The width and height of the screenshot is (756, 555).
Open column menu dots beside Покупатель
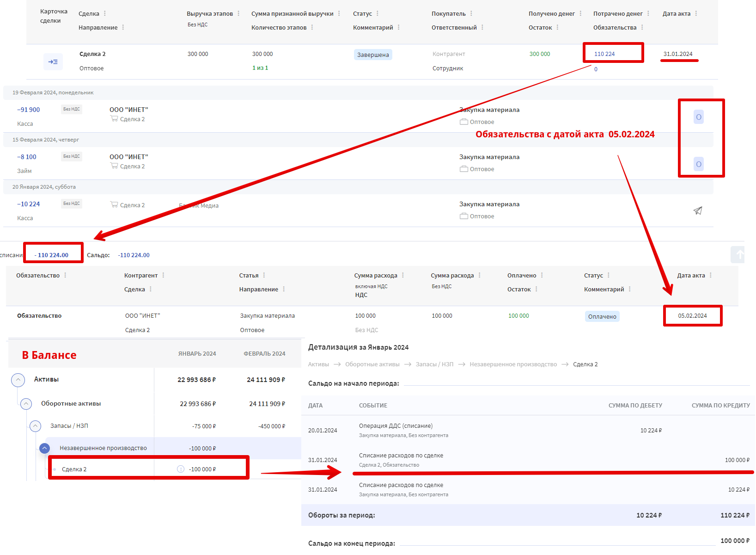(x=471, y=13)
